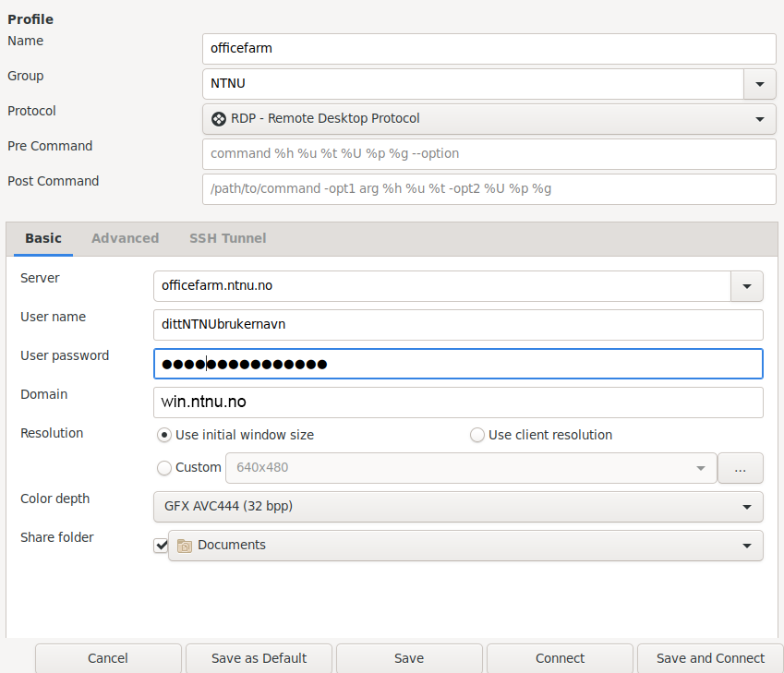
Task: Uncheck the Share folder checkbox
Action: coord(161,546)
